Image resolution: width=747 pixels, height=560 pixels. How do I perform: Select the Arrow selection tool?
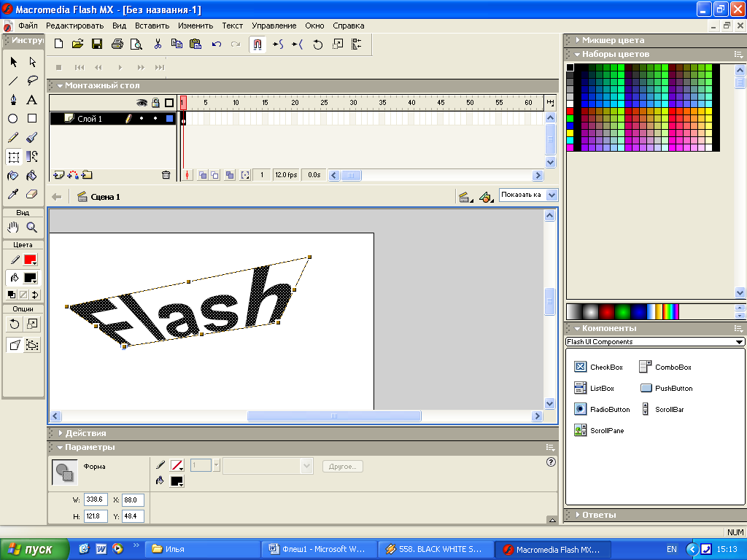pos(13,62)
